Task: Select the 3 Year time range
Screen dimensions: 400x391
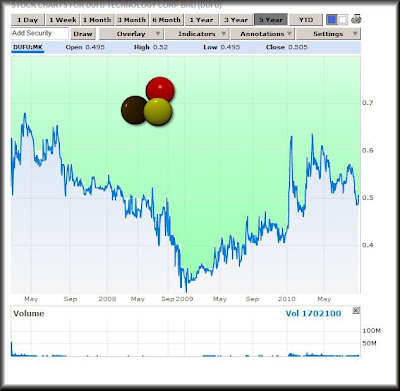Action: 236,20
